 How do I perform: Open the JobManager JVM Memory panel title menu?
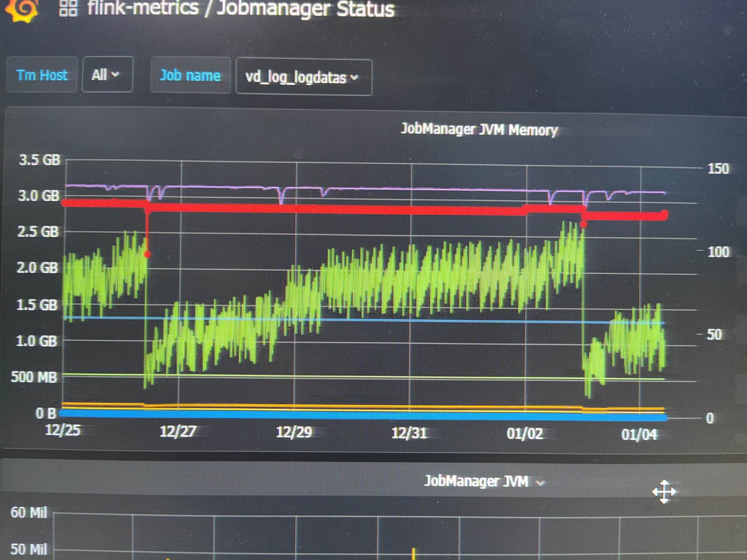(479, 129)
